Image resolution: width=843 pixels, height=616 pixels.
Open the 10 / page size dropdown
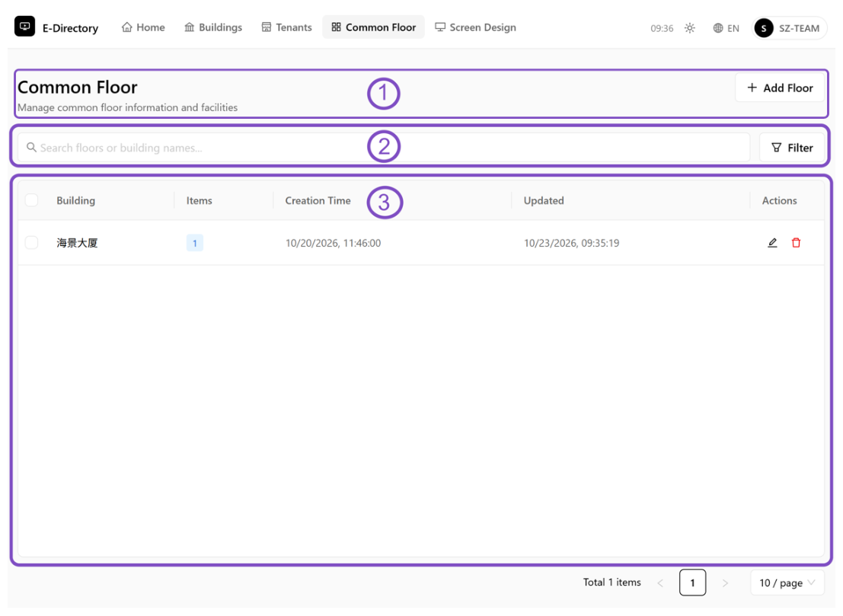coord(787,582)
